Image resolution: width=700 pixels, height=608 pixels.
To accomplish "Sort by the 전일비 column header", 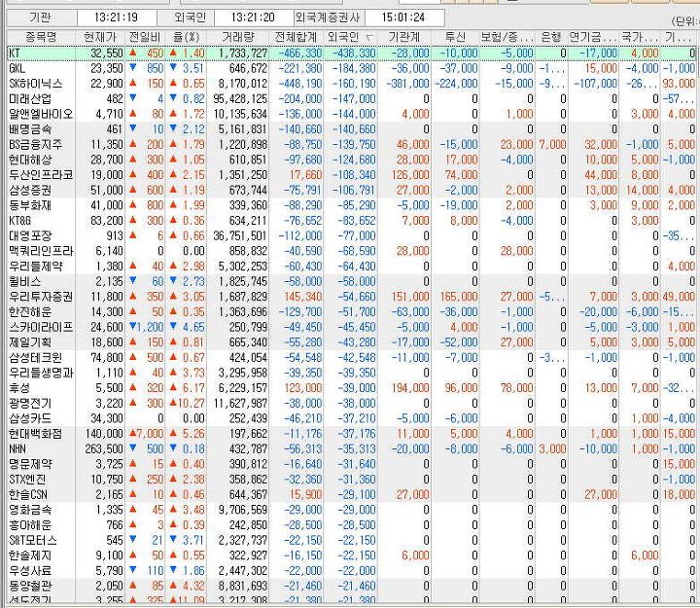I will pos(145,38).
